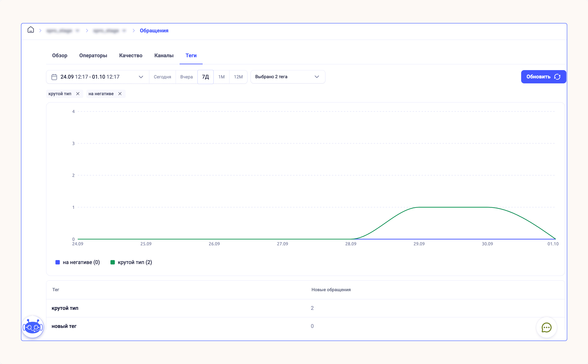Select the Сегодня period

(162, 77)
